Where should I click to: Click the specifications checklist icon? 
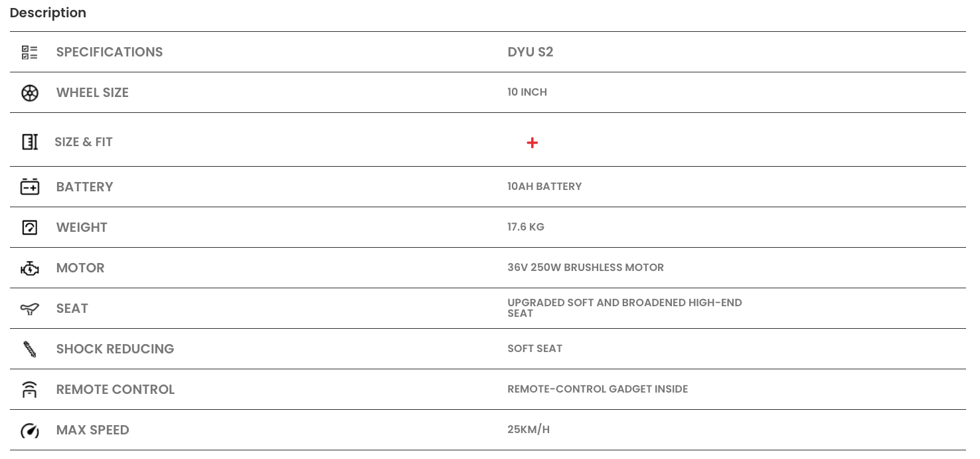click(30, 52)
